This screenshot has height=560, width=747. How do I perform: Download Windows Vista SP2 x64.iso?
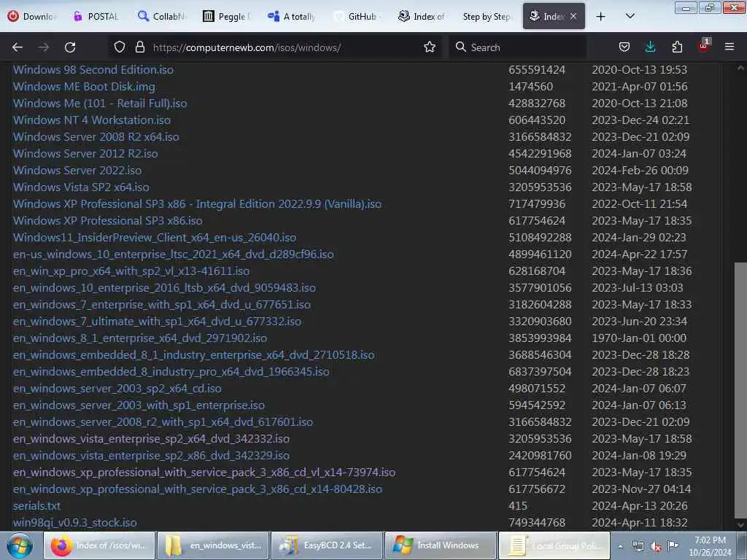pos(81,187)
